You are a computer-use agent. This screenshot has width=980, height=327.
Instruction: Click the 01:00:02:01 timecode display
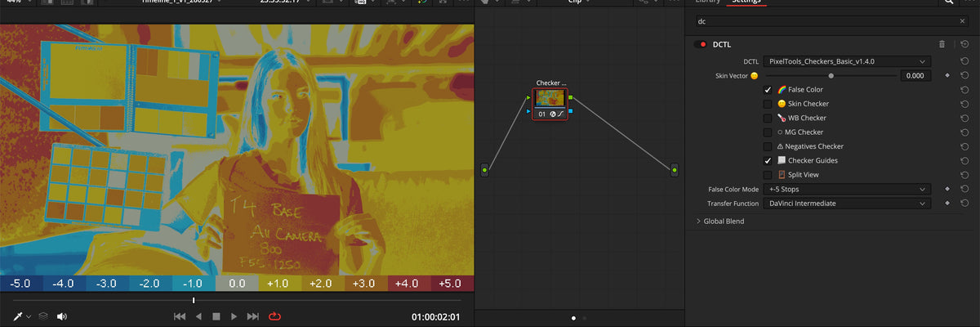coord(436,316)
